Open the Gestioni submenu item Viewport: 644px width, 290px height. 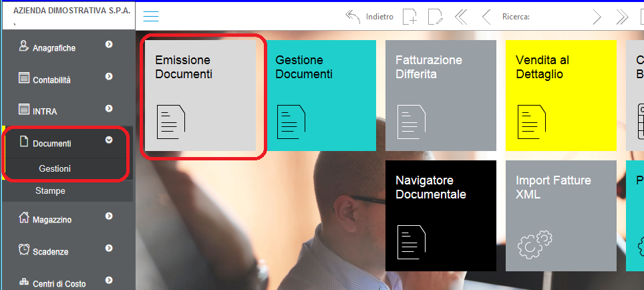[55, 168]
